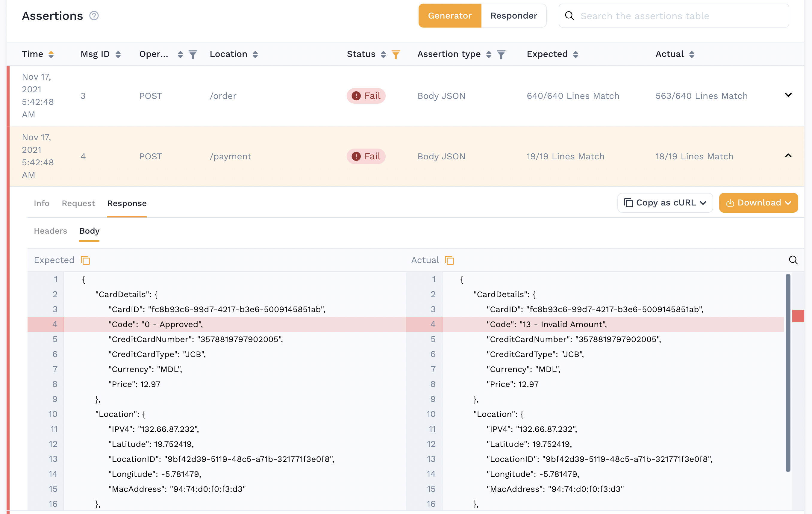The height and width of the screenshot is (514, 812).
Task: Click the orange Status filter icon
Action: pyautogui.click(x=396, y=54)
